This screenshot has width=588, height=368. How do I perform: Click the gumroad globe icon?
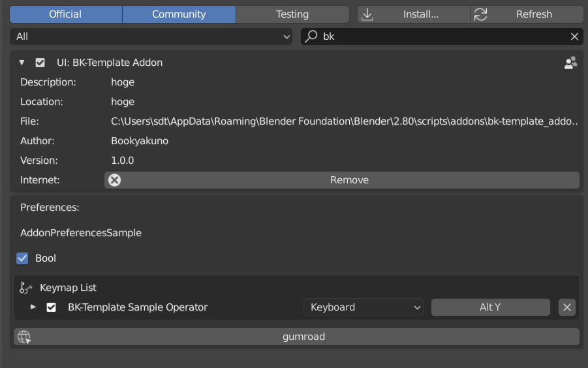tap(24, 337)
